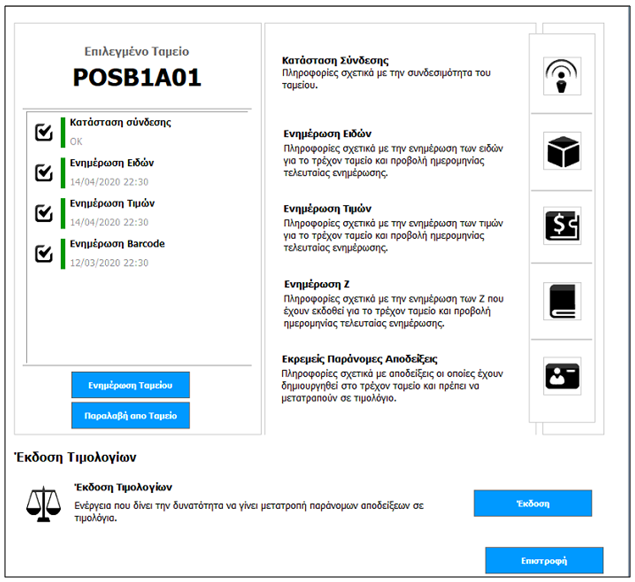635x582 pixels.
Task: Toggle the Ενημέρωση Barcode checkbox
Action: point(44,253)
